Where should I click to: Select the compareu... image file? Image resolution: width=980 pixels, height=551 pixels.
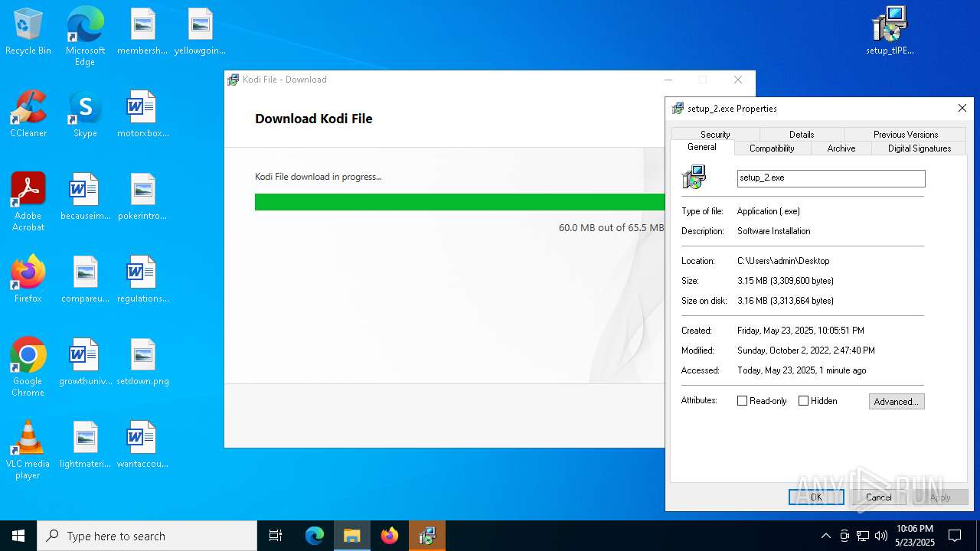85,280
